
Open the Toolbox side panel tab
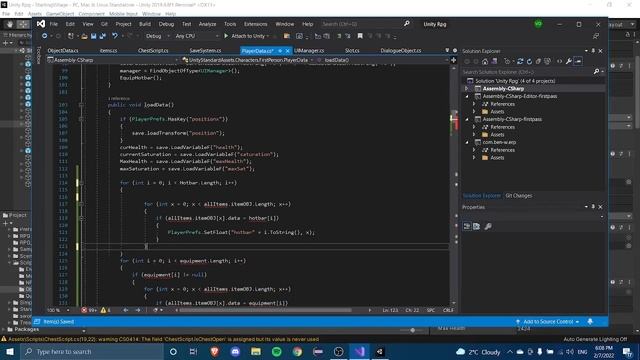[x=39, y=55]
